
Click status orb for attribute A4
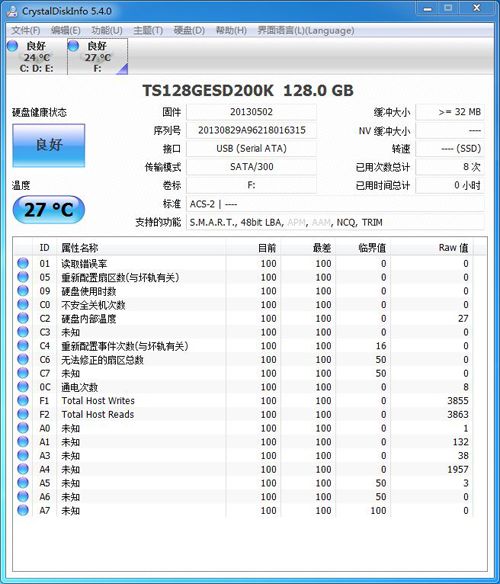(23, 469)
